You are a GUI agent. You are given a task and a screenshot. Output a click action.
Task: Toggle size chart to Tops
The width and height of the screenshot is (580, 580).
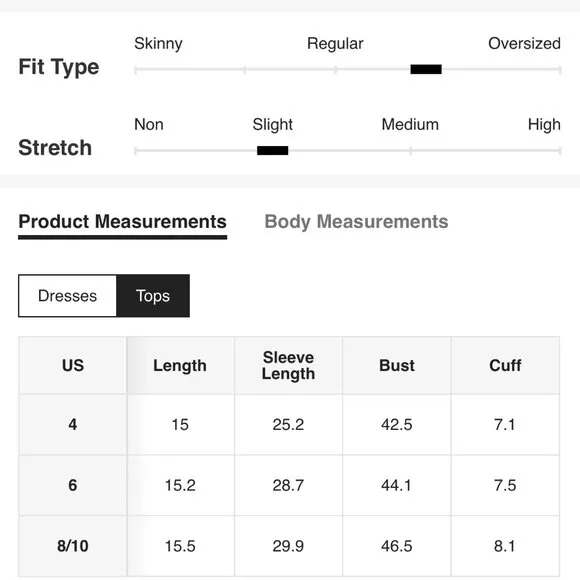153,296
